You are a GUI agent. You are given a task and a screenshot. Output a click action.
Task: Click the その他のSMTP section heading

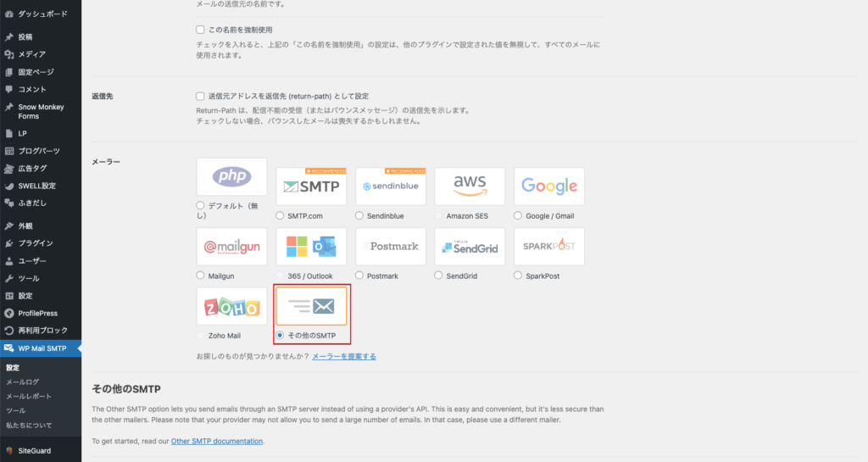pos(126,389)
